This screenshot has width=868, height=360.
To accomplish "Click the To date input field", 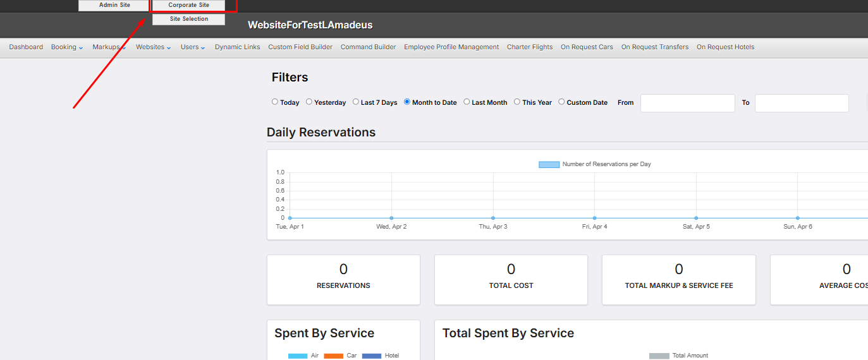I will tap(802, 103).
